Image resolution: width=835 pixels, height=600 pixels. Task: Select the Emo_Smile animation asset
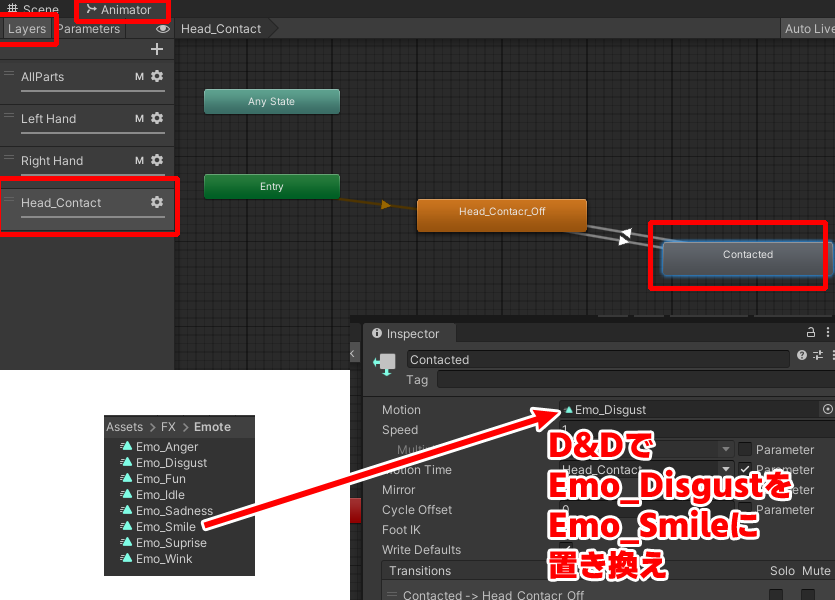(x=165, y=527)
